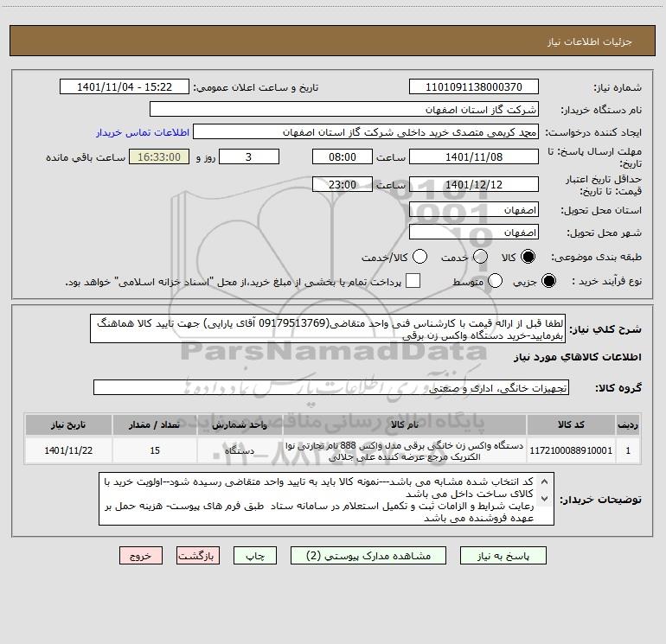
Task: Click the unit cell دستگاه
Action: click(x=240, y=450)
